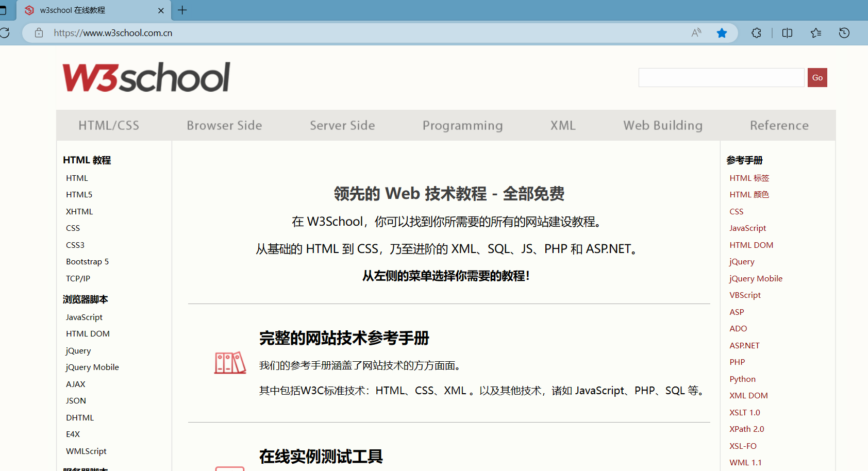The width and height of the screenshot is (868, 471).
Task: Open Favorites list icon
Action: (x=816, y=33)
